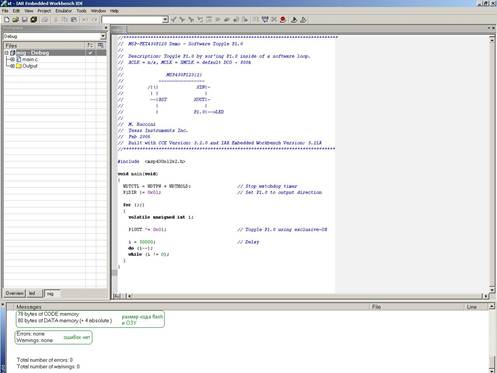Open the Window menu
This screenshot has height=373, width=497.
[x=98, y=11]
